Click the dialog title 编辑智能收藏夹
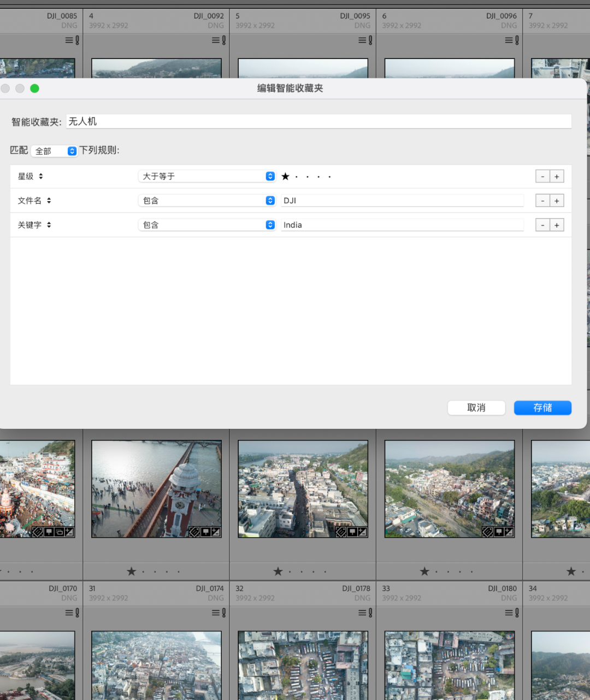This screenshot has height=700, width=590. click(x=290, y=88)
